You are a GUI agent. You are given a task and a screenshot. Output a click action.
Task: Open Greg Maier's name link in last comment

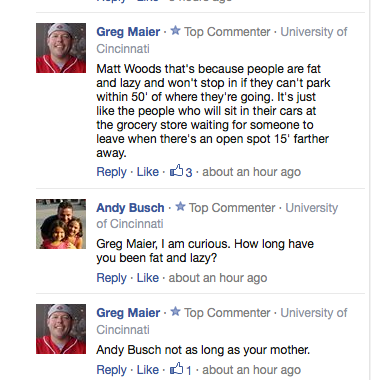click(x=128, y=313)
